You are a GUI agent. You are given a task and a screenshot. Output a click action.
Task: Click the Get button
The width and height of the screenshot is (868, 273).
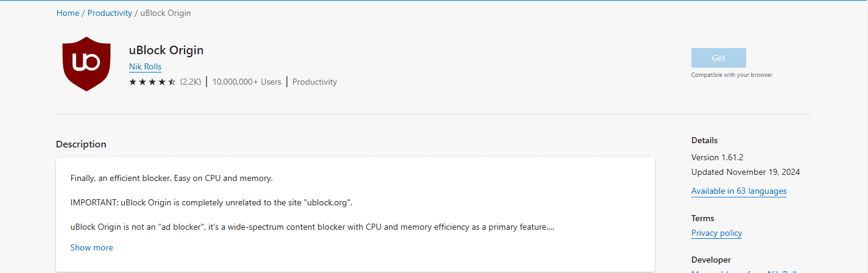point(719,58)
